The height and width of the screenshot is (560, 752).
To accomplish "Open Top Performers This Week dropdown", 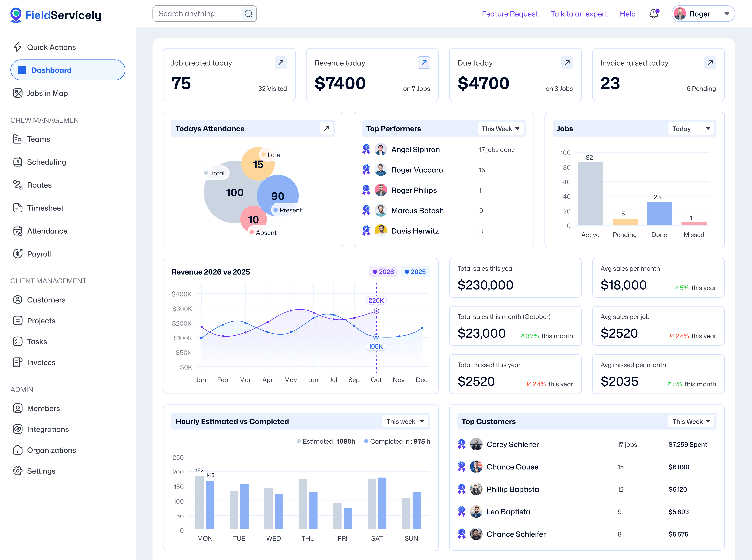I will pyautogui.click(x=500, y=129).
